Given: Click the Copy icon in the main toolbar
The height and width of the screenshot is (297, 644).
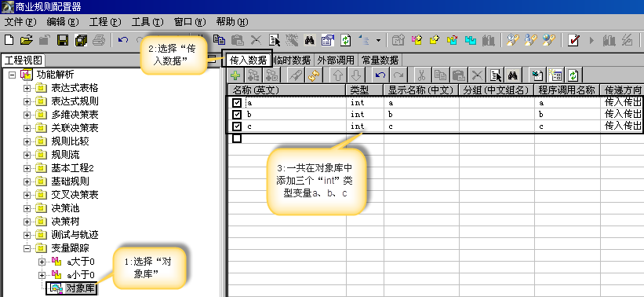Looking at the screenshot, I should (220, 40).
